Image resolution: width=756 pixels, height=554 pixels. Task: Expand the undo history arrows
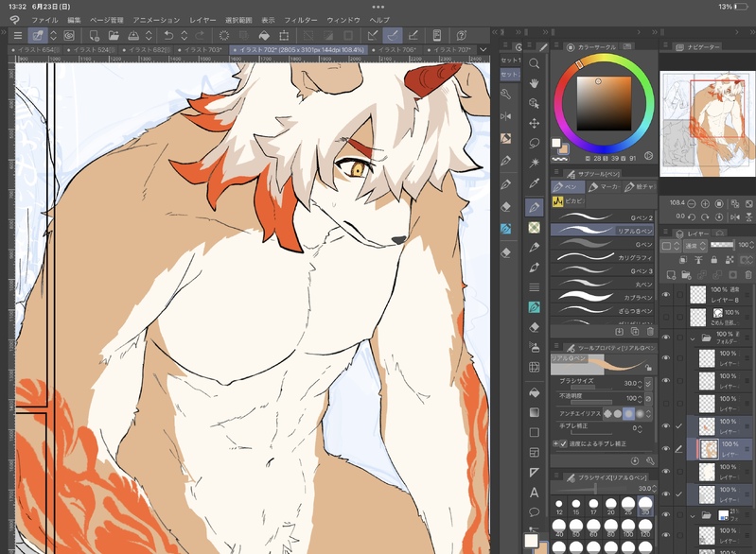pyautogui.click(x=185, y=36)
